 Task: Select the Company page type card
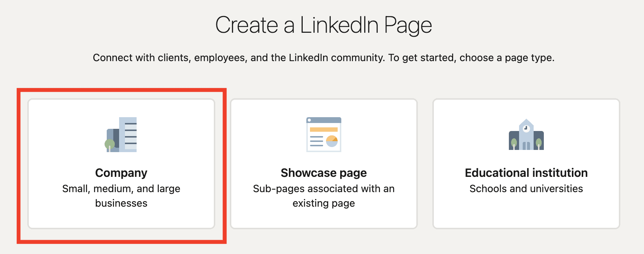pos(121,164)
